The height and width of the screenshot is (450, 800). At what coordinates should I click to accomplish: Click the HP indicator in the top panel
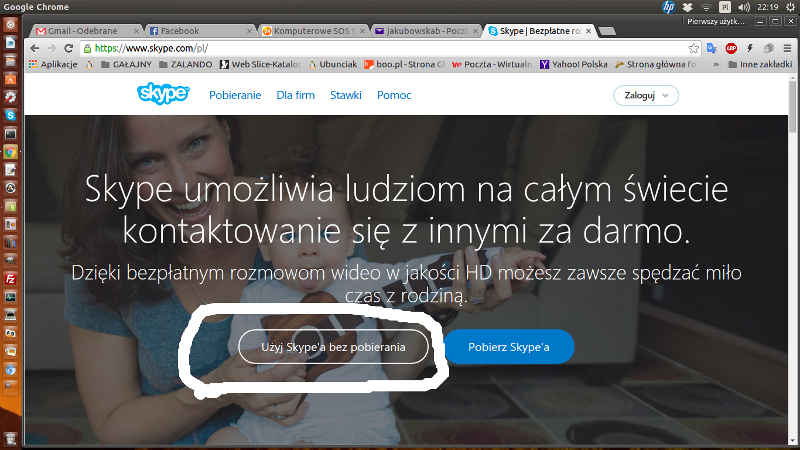668,7
